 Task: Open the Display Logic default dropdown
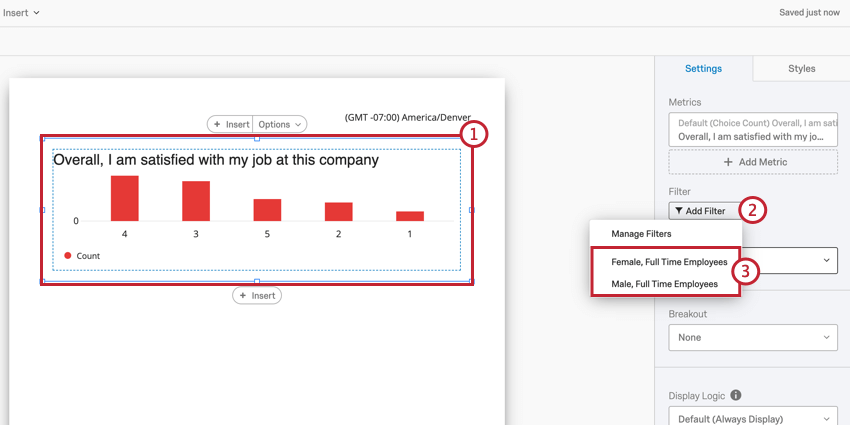point(753,417)
